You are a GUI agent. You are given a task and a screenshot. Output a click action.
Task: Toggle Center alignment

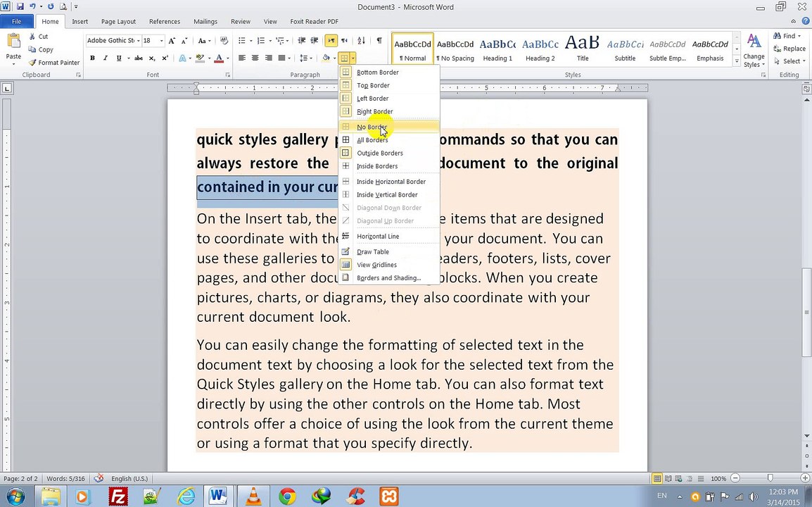(255, 58)
